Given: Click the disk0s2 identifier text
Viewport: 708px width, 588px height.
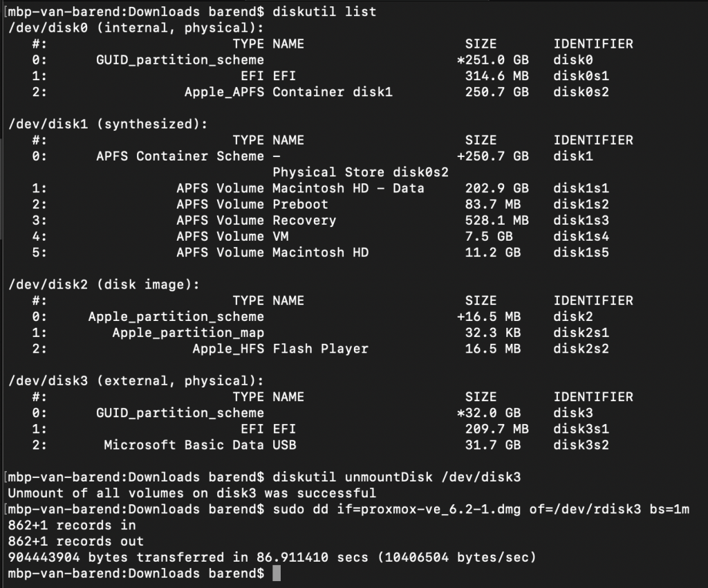Looking at the screenshot, I should click(581, 92).
